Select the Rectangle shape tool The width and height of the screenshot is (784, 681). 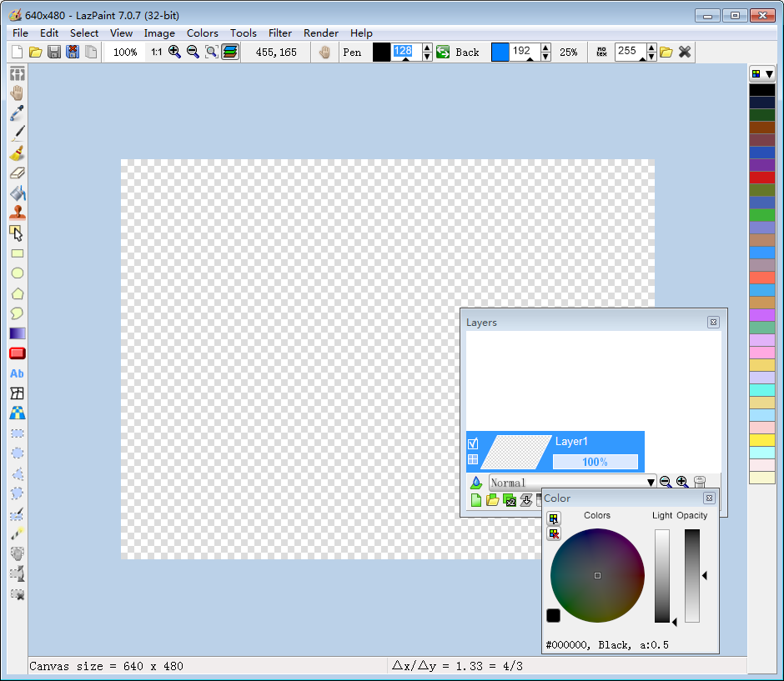click(x=17, y=253)
